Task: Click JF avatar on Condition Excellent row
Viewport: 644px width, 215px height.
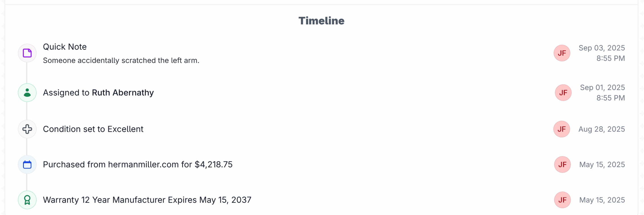Action: (561, 129)
